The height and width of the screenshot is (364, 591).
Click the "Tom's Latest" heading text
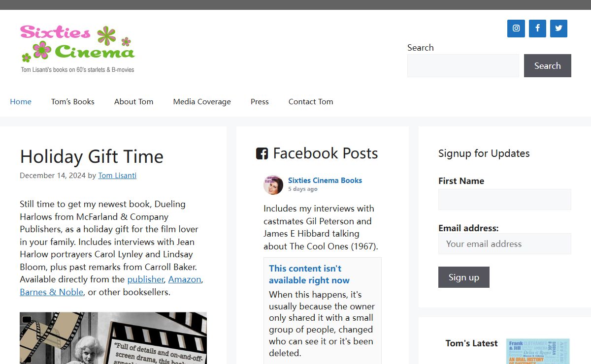click(472, 343)
